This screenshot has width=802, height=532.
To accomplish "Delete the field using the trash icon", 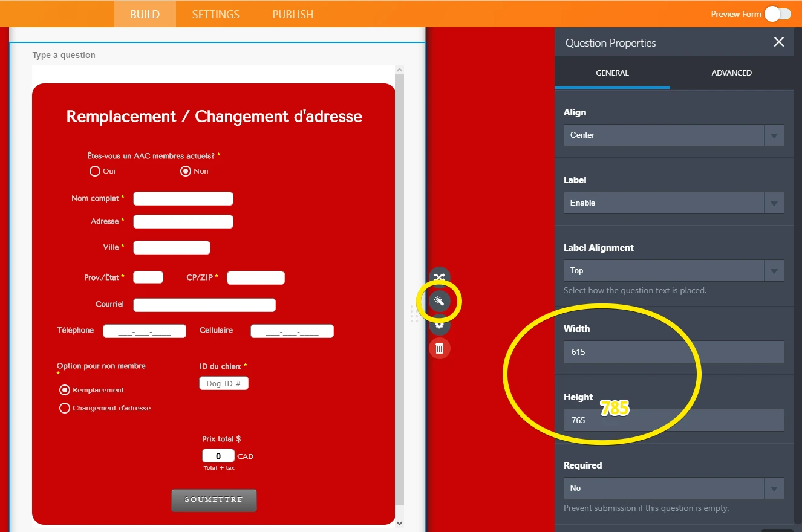I will pyautogui.click(x=440, y=348).
